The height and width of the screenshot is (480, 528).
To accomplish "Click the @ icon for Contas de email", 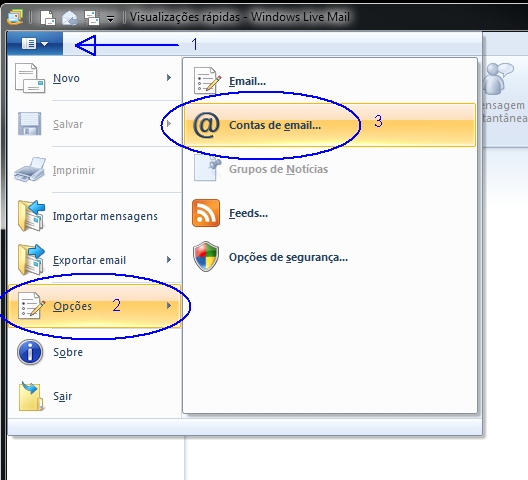I will [x=206, y=125].
